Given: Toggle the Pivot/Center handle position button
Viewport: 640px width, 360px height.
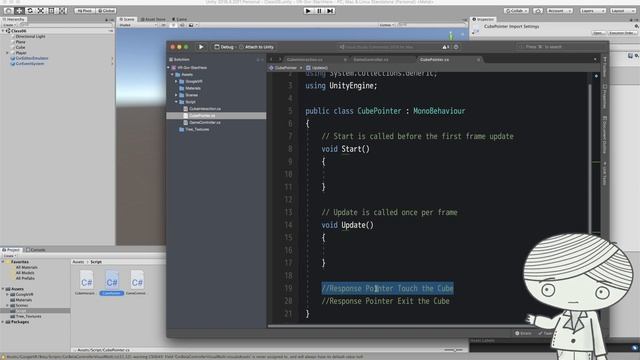Looking at the screenshot, I should click(85, 11).
